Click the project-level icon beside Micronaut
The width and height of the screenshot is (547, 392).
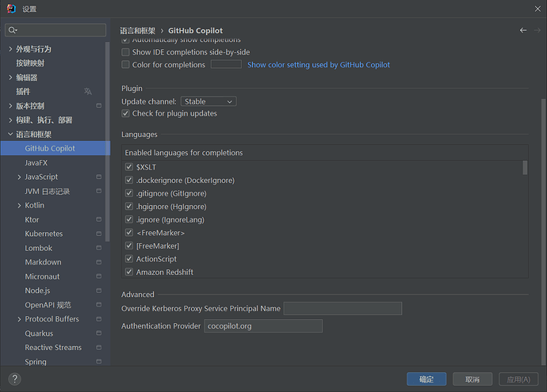click(99, 276)
